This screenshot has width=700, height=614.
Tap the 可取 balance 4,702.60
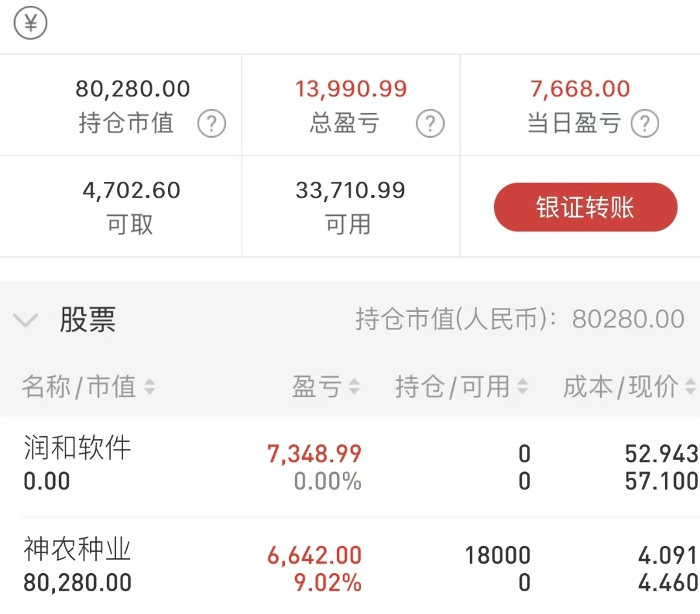click(x=131, y=190)
